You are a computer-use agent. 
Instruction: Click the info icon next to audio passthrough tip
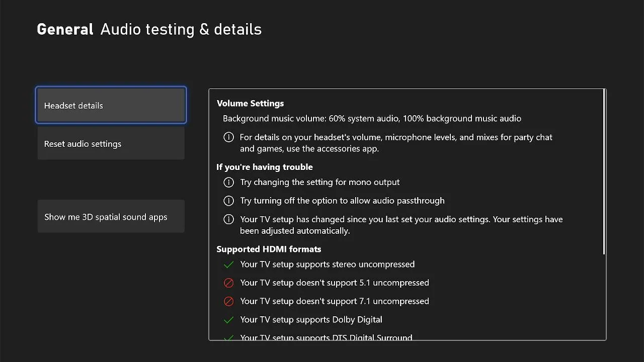pos(228,201)
